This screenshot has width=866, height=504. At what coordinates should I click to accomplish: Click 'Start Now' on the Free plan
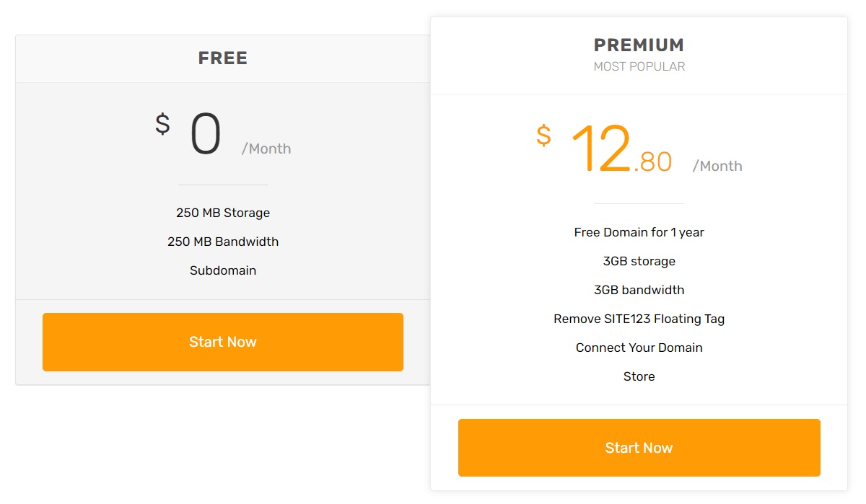(x=222, y=342)
